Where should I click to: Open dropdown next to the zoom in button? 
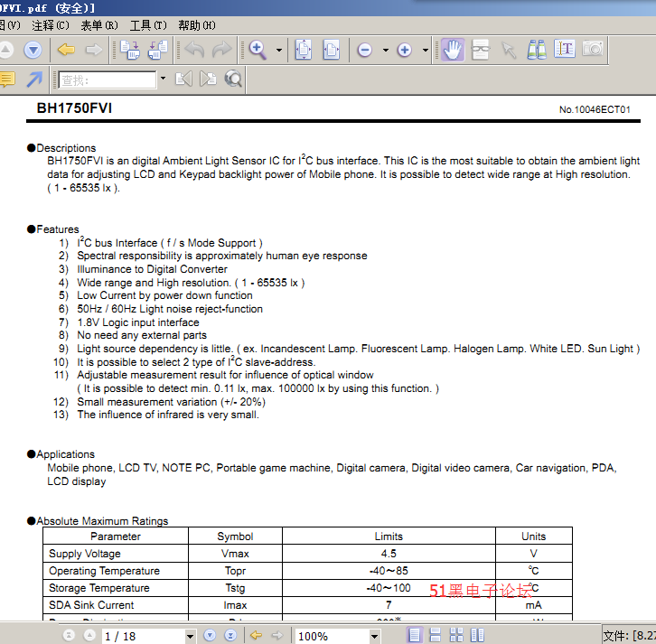pyautogui.click(x=426, y=51)
